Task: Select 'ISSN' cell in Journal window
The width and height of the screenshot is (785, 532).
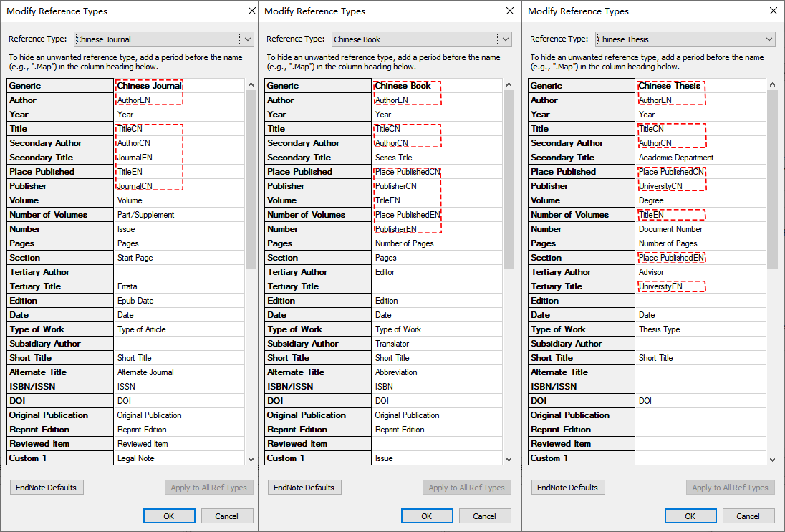Action: click(x=179, y=387)
